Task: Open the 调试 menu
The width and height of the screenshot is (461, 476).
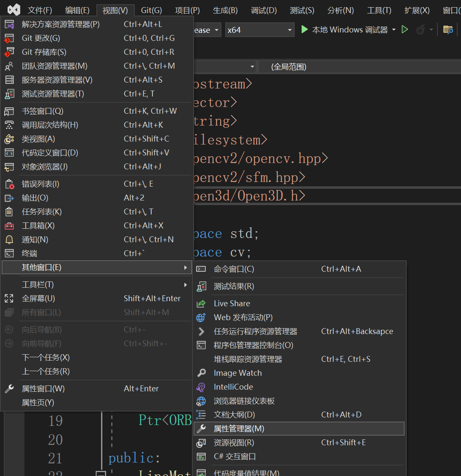Action: pyautogui.click(x=264, y=10)
